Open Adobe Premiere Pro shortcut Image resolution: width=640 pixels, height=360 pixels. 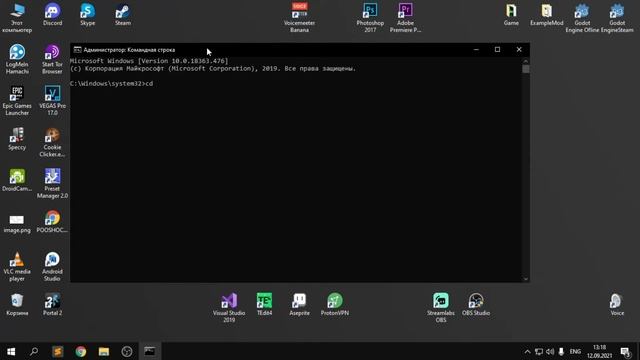pos(405,17)
